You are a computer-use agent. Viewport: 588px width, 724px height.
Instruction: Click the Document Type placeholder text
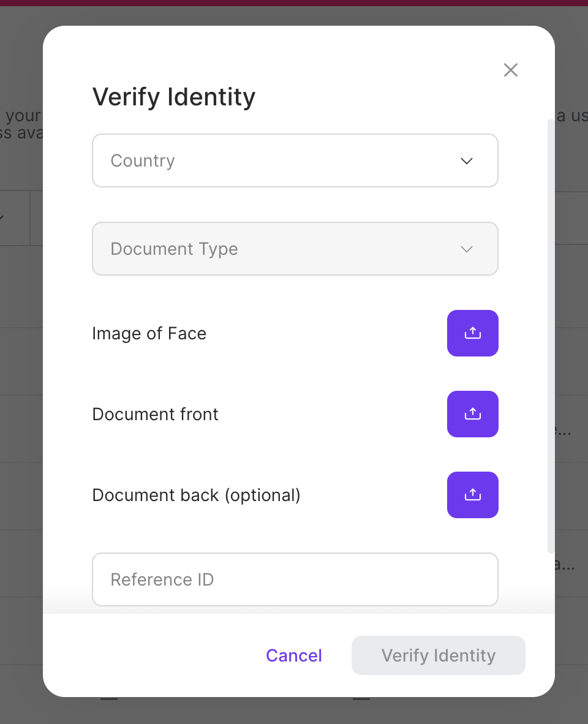174,249
